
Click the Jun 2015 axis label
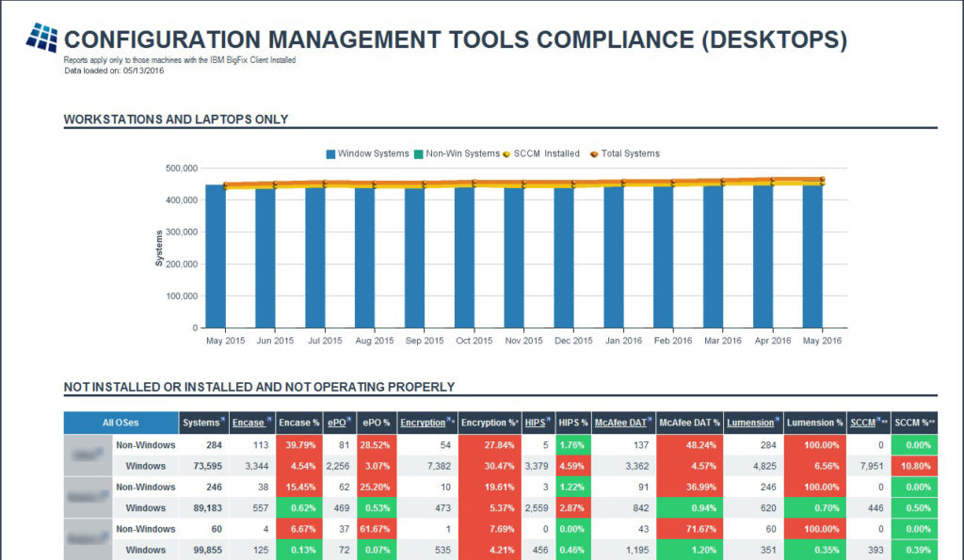point(275,341)
